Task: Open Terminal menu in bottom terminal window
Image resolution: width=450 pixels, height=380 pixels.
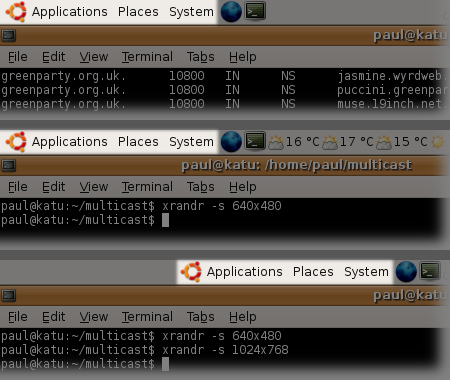Action: coord(147,317)
